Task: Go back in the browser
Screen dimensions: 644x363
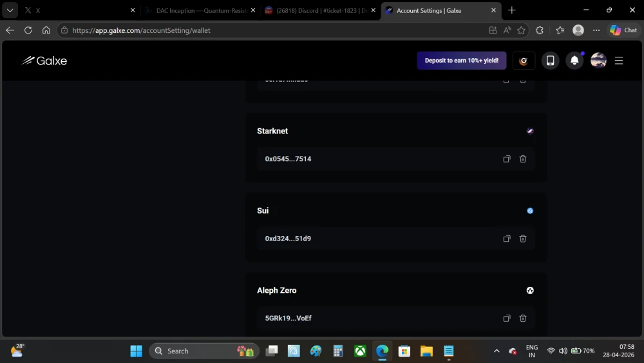Action: click(10, 30)
